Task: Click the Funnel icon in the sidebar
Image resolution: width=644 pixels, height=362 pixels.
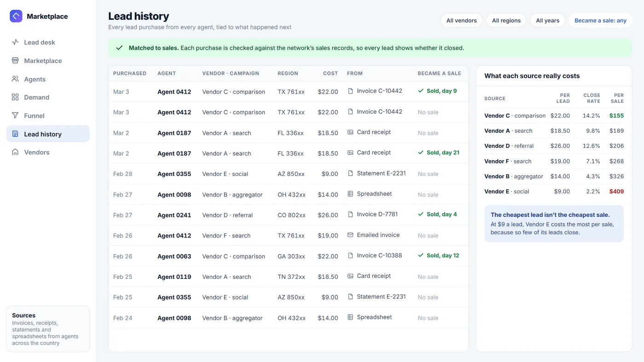Action: (15, 116)
